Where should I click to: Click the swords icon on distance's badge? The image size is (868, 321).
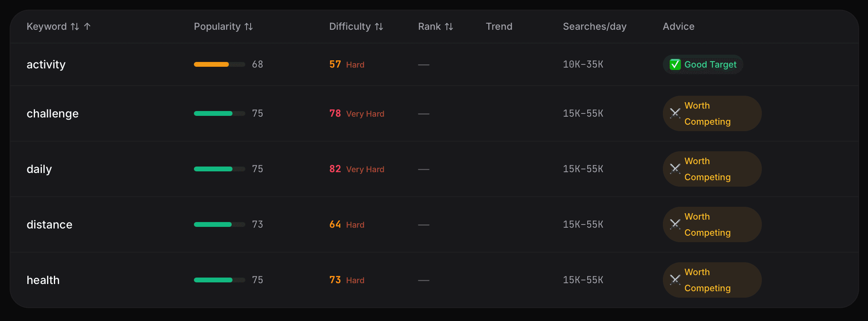[x=675, y=224]
